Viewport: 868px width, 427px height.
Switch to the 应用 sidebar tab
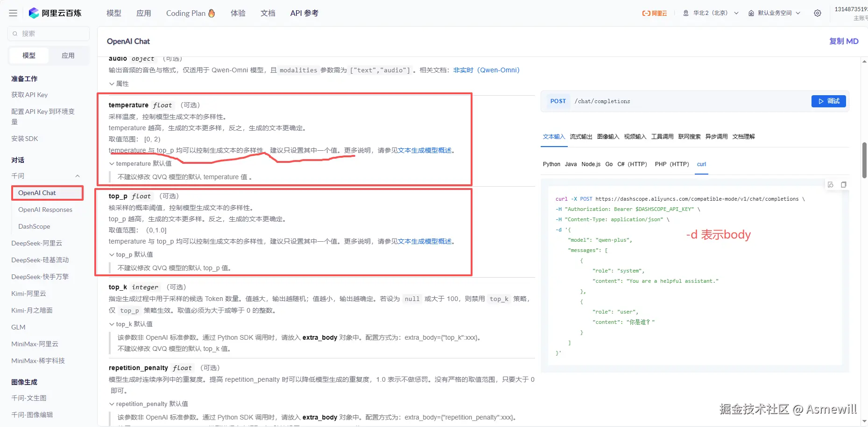coord(68,56)
